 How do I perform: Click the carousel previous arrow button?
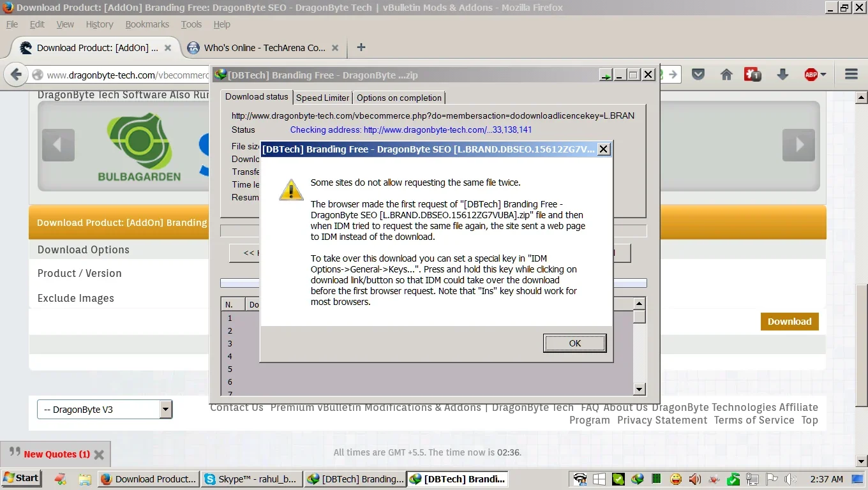tap(58, 145)
